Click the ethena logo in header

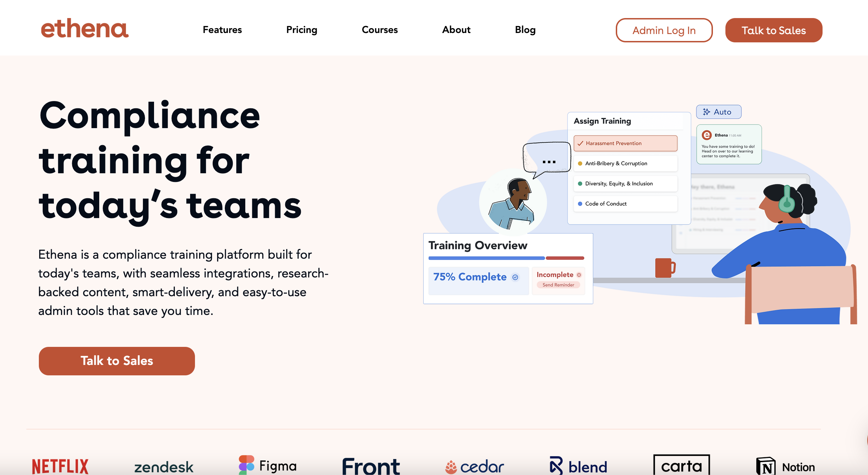[x=85, y=29]
